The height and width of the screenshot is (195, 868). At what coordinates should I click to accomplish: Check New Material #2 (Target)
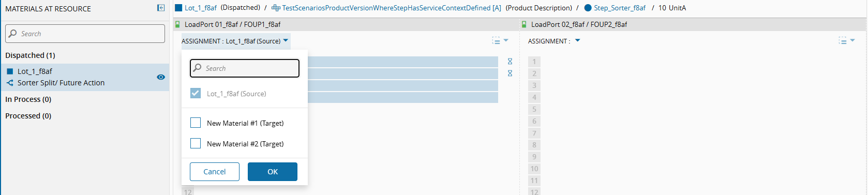[196, 143]
